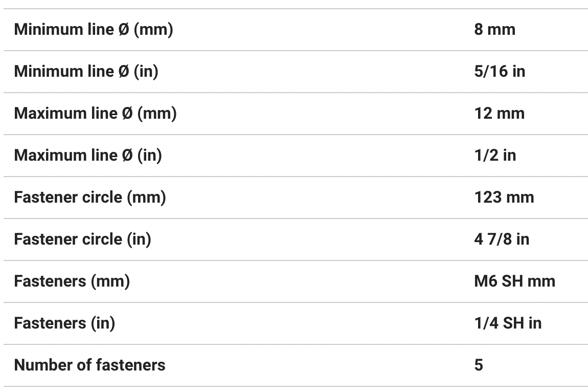Select the 1/2 in value
Screen dimensions: 588x392
tap(495, 156)
